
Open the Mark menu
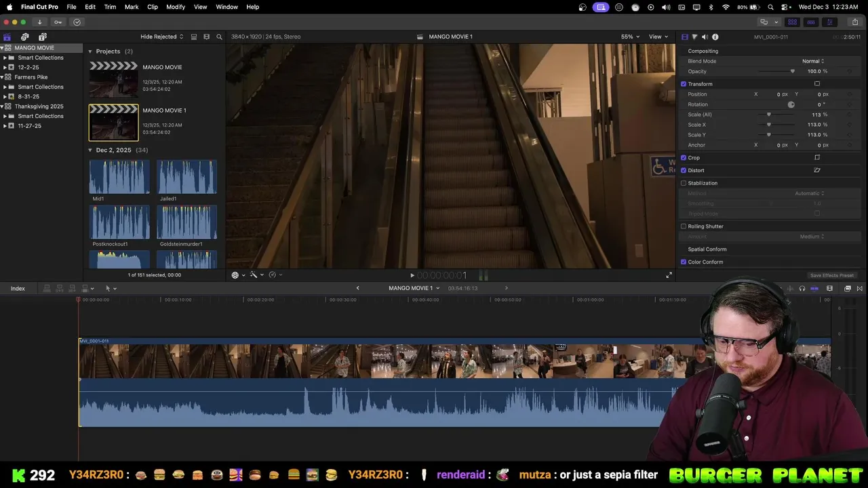point(132,7)
